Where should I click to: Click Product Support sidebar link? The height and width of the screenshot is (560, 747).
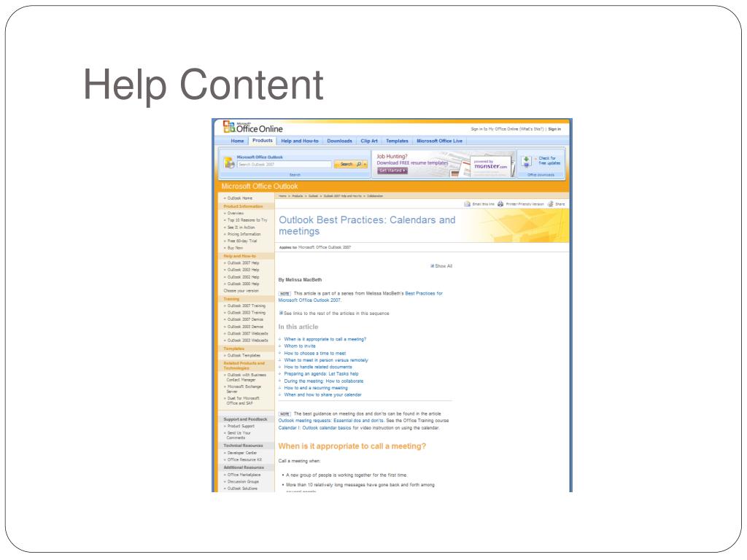pyautogui.click(x=241, y=426)
